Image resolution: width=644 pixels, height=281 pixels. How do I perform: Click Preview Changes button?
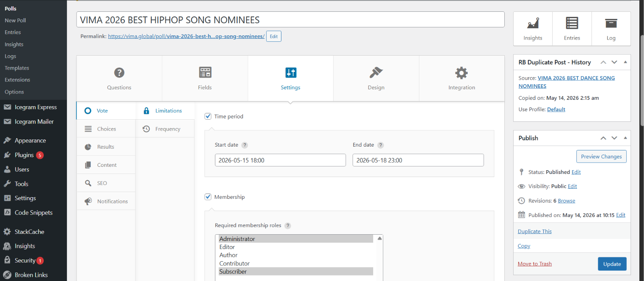pos(601,156)
